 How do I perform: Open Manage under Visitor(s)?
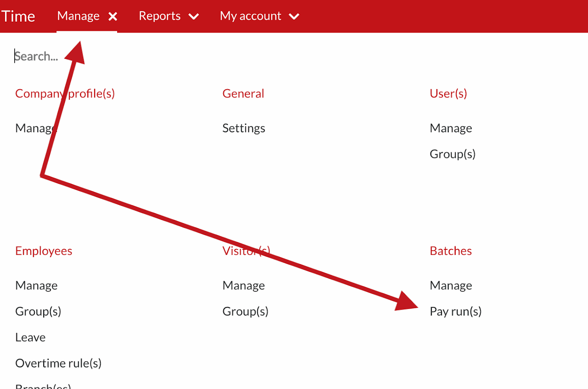pyautogui.click(x=243, y=286)
